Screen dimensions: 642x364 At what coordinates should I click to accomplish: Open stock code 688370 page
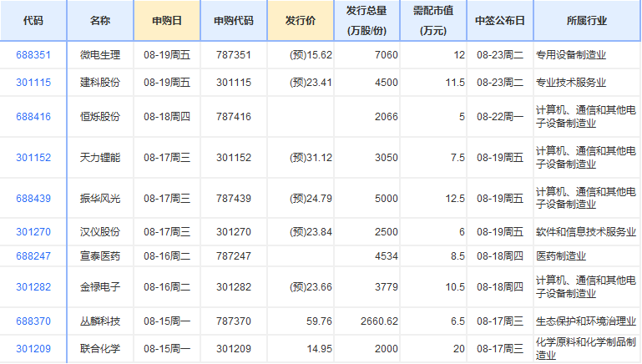33,321
